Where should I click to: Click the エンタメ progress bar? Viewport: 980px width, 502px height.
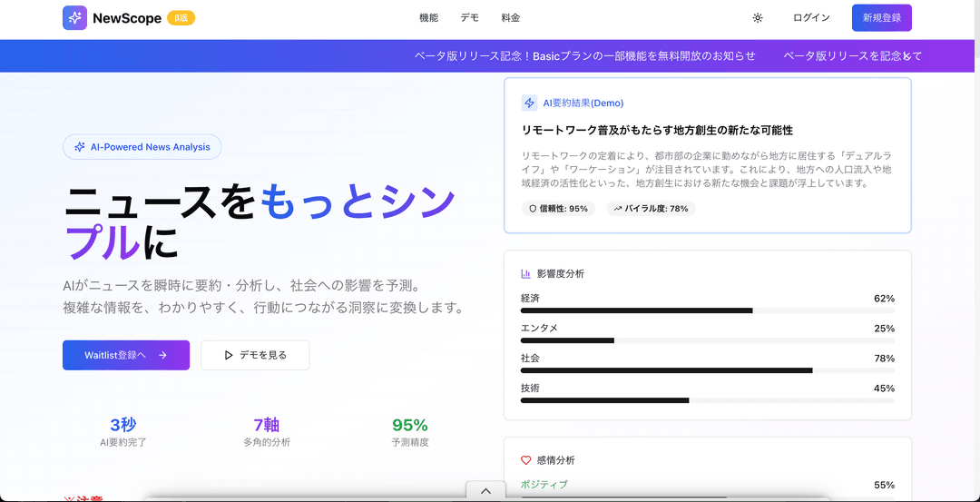tap(708, 340)
